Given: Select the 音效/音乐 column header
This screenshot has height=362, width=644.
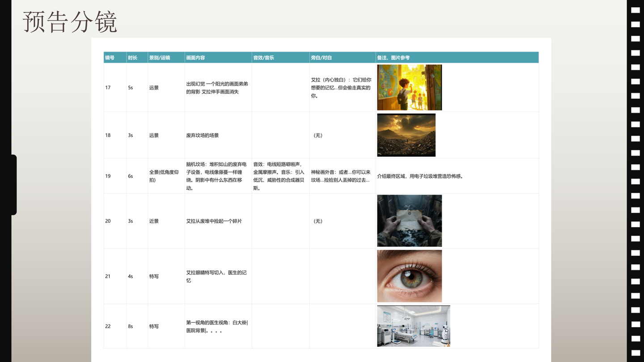Looking at the screenshot, I should point(281,58).
